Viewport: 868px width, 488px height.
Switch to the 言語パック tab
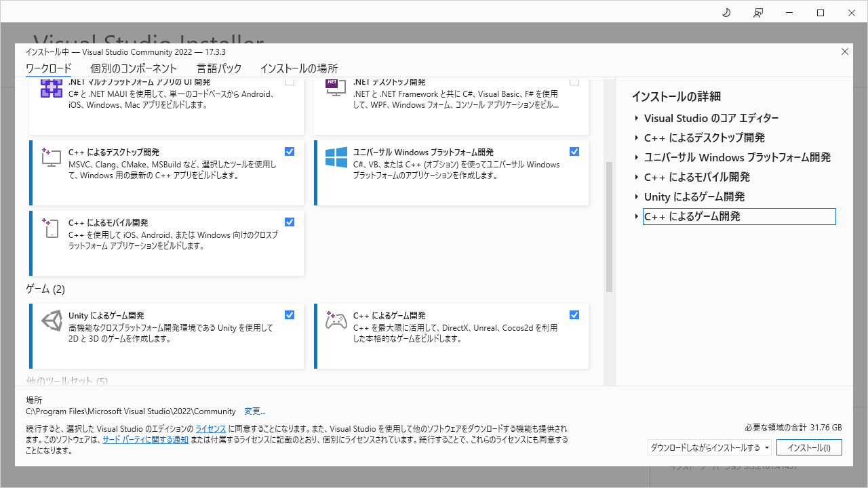(x=219, y=68)
